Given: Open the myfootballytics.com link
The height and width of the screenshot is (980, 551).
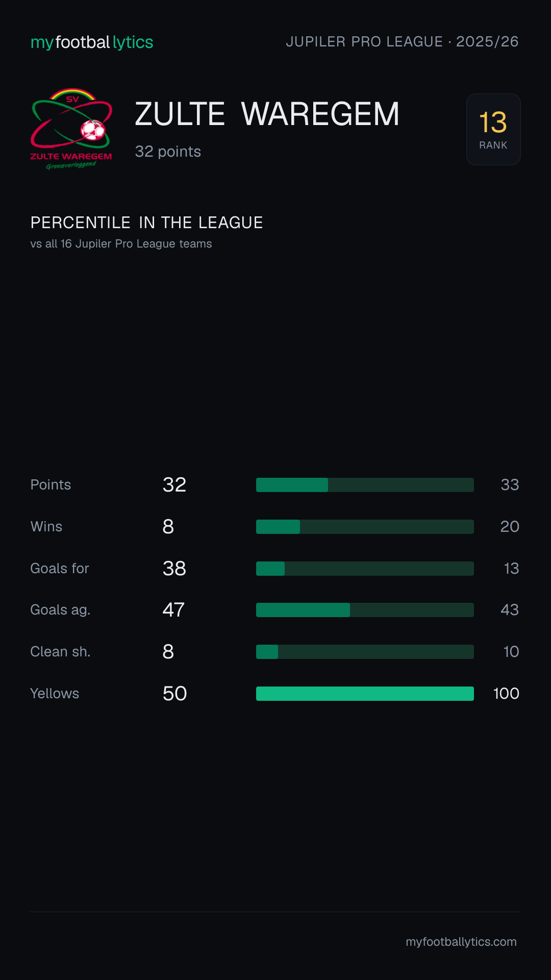Looking at the screenshot, I should (461, 942).
